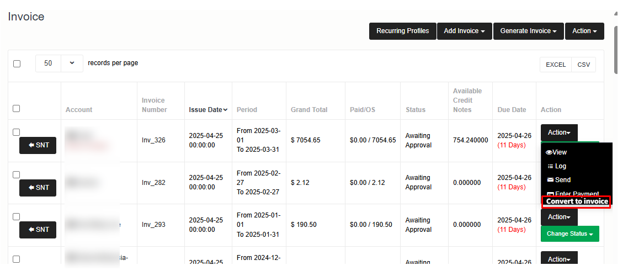
Task: Open the Generate Invoice dropdown
Action: point(528,31)
